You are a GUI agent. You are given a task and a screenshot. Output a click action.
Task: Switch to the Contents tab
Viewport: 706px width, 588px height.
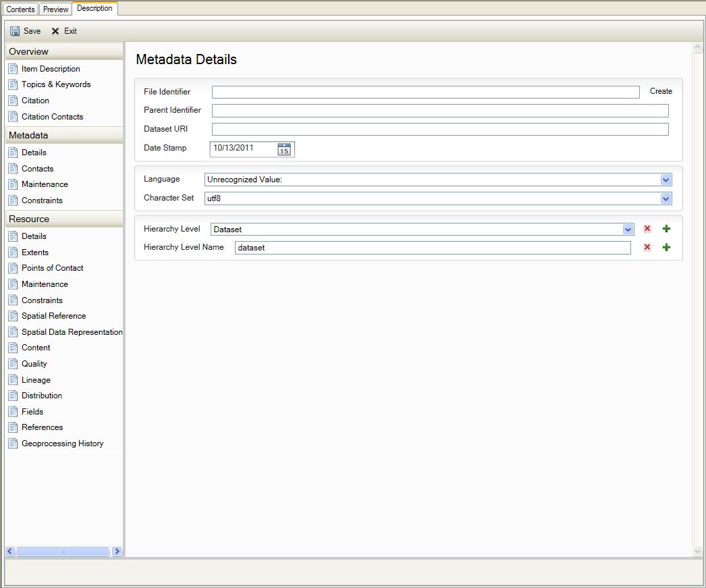(x=20, y=9)
